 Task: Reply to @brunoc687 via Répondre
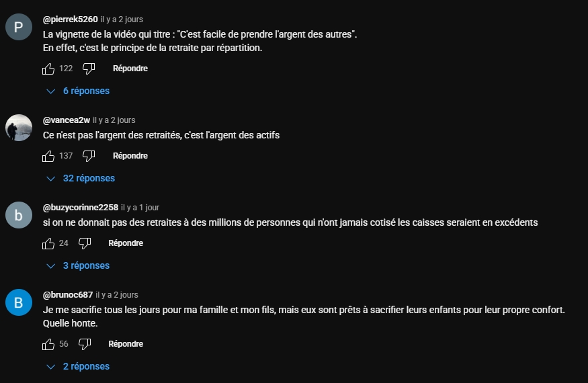(126, 344)
